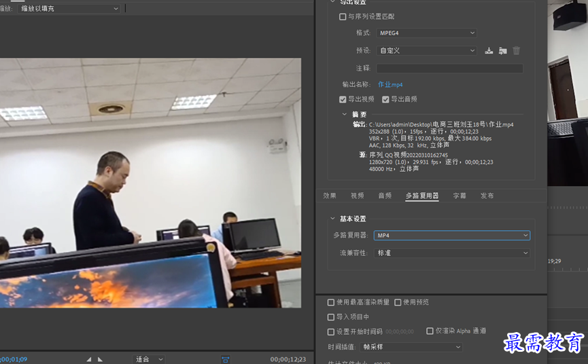Enable 与序列设置匹配 checkbox

[343, 16]
